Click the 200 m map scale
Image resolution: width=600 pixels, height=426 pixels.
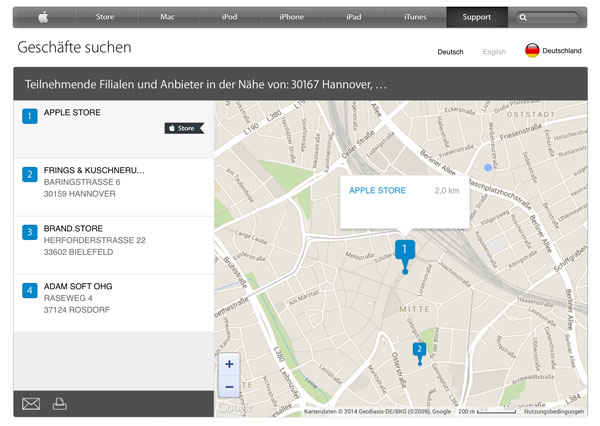[487, 411]
